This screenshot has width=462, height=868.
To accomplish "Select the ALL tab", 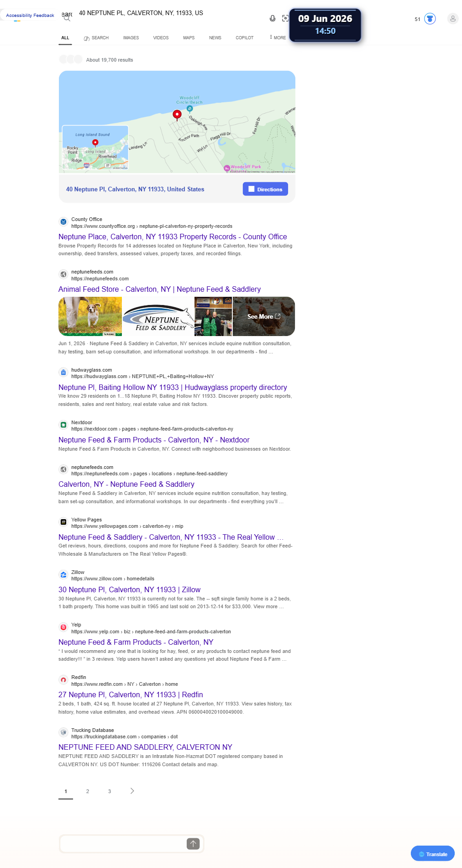I will point(65,38).
